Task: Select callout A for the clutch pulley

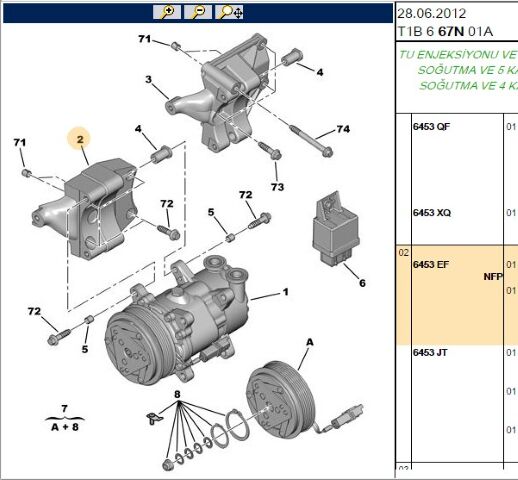Action: pos(310,342)
